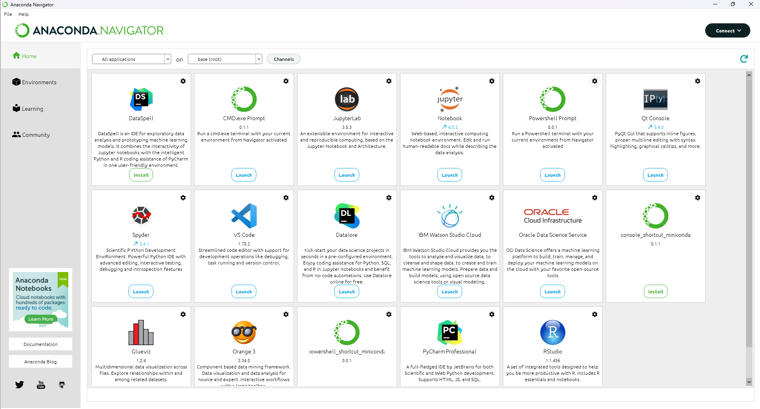Open the Anaconda Blog link button
Image resolution: width=760 pixels, height=409 pixels.
(41, 362)
